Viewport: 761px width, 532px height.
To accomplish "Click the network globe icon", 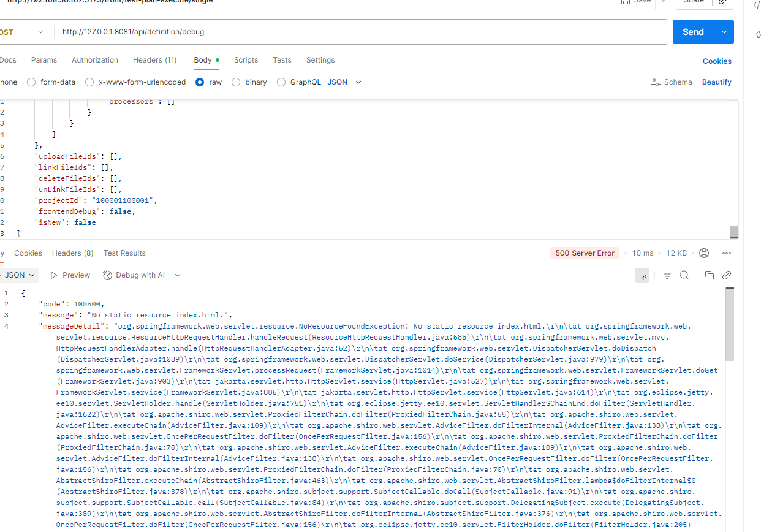I will pos(704,253).
